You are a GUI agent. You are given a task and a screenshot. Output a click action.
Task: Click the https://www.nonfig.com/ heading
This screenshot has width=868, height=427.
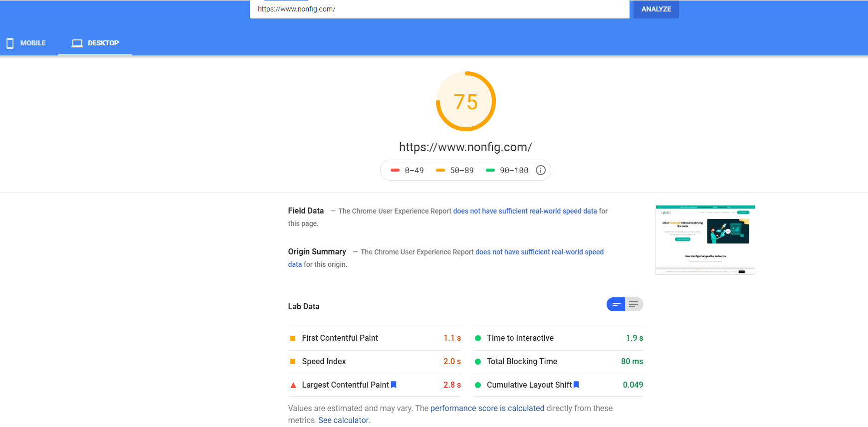[x=465, y=147]
